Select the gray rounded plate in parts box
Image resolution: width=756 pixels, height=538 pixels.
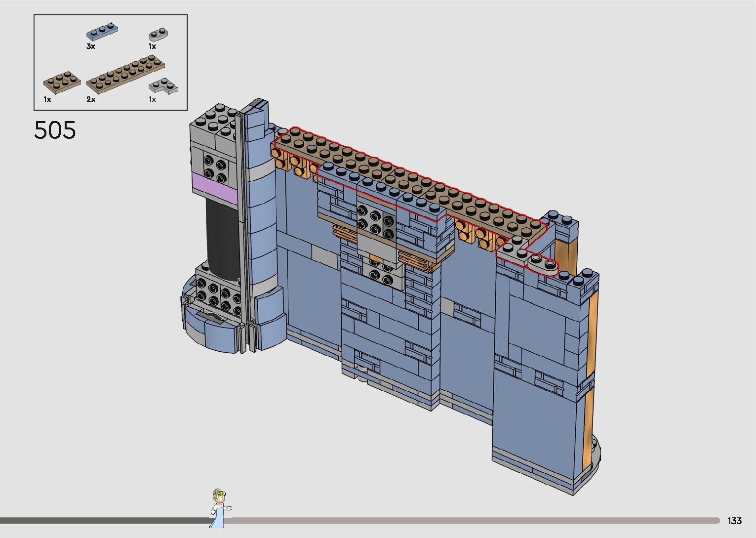click(159, 35)
